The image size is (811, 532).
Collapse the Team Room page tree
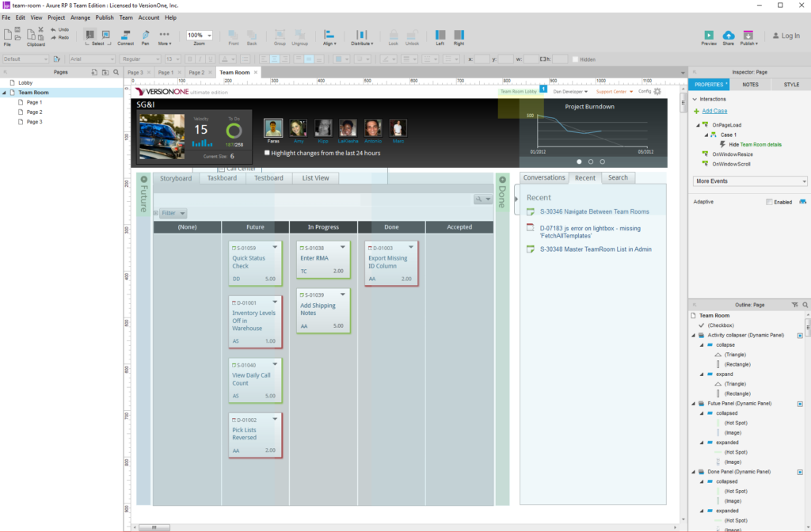[x=4, y=93]
